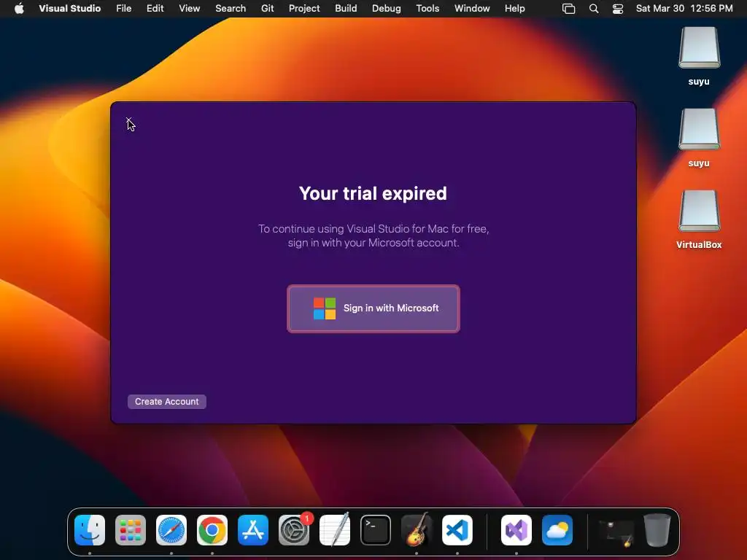
Task: Select the top suyu drive icon
Action: 699,47
